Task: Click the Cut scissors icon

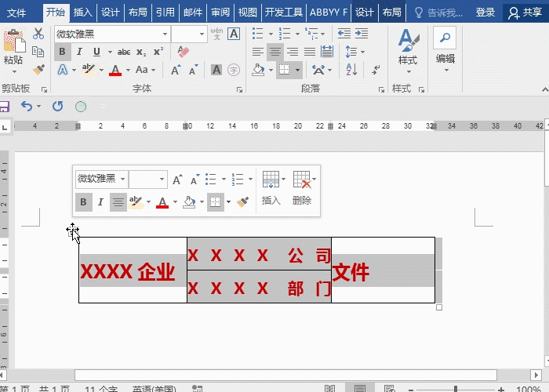Action: (38, 34)
